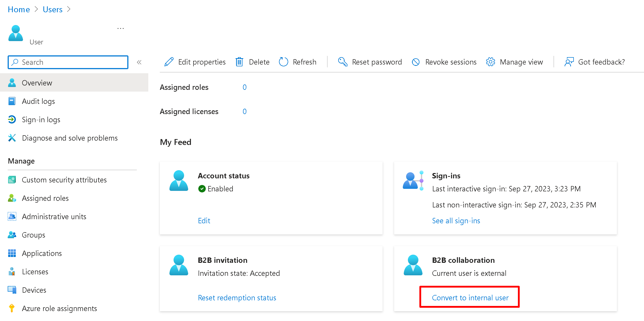Click the Reset password key icon
The height and width of the screenshot is (321, 644).
(343, 62)
